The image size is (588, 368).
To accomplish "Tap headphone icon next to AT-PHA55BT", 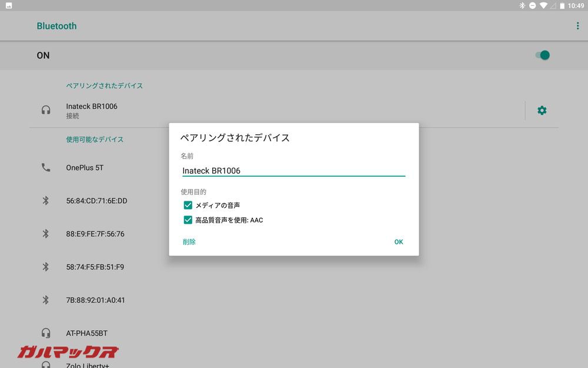I will 46,333.
